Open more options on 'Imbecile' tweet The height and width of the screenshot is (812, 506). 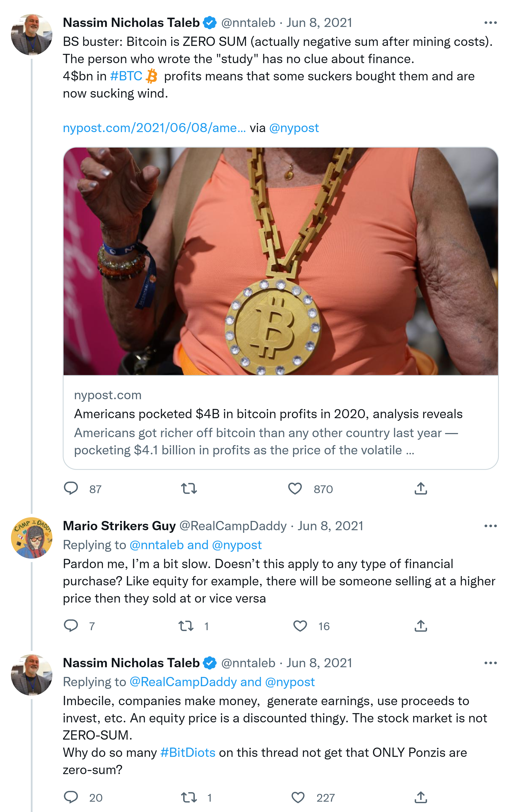tap(490, 663)
